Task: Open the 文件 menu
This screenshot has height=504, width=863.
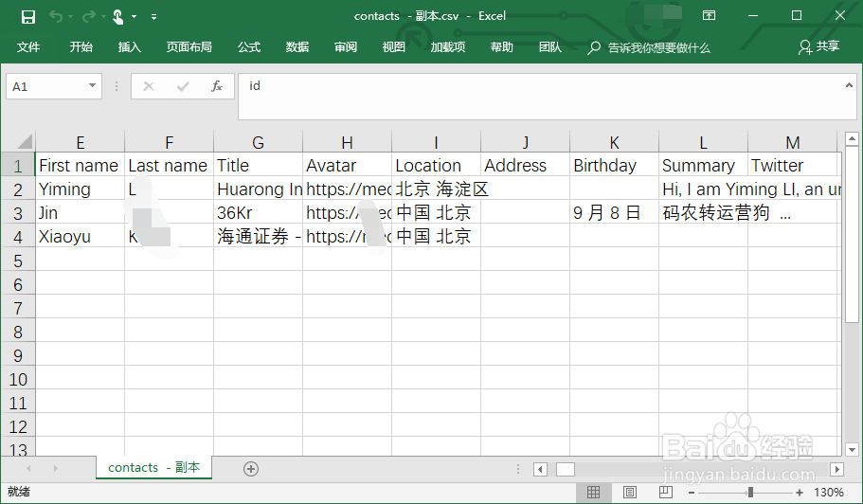Action: (x=28, y=47)
